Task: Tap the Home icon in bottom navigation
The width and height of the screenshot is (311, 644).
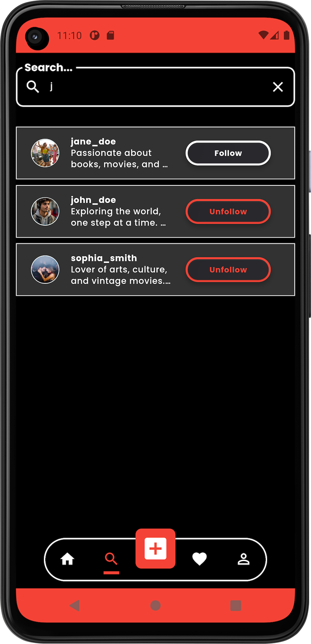Action: pos(67,559)
